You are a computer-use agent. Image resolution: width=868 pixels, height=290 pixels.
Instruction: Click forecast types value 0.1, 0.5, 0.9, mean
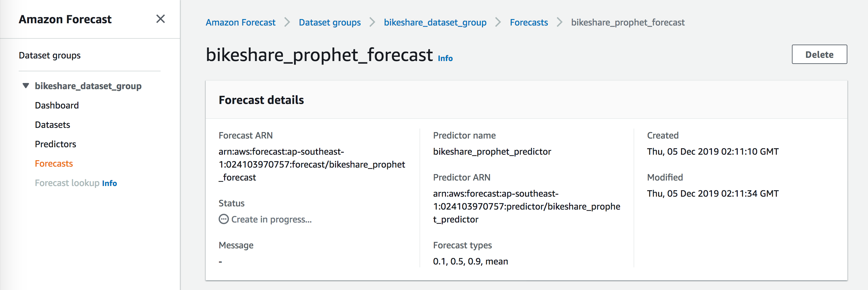(470, 261)
